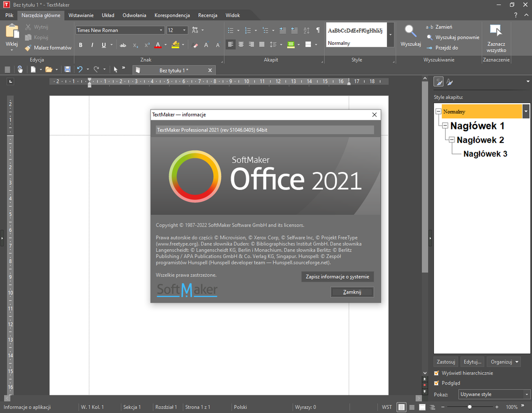Open the line spacing dropdown arrow

coord(281,44)
